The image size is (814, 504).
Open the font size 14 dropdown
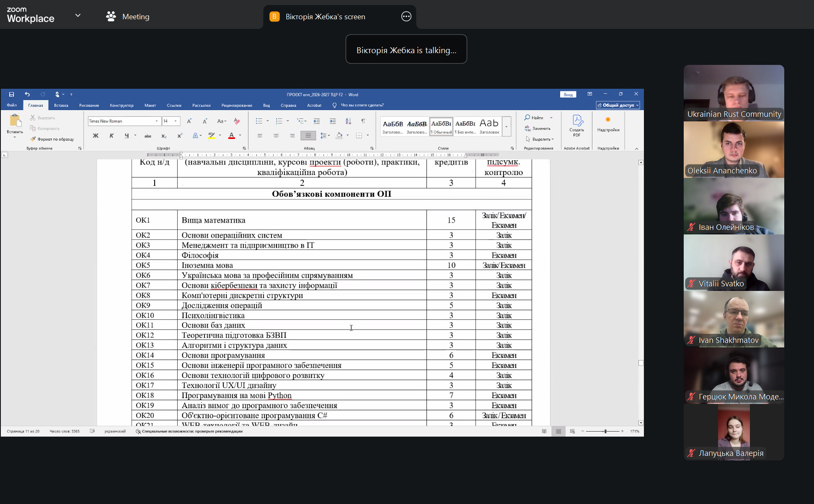pos(176,121)
